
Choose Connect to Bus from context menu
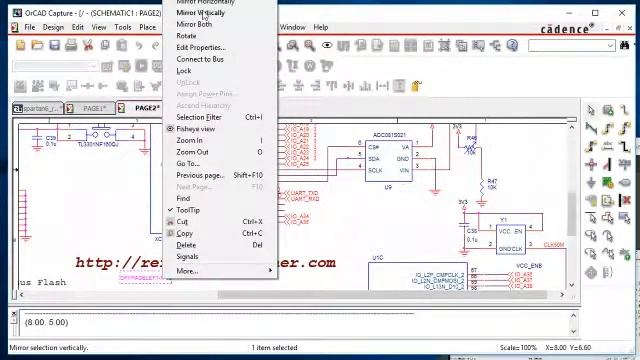[200, 59]
